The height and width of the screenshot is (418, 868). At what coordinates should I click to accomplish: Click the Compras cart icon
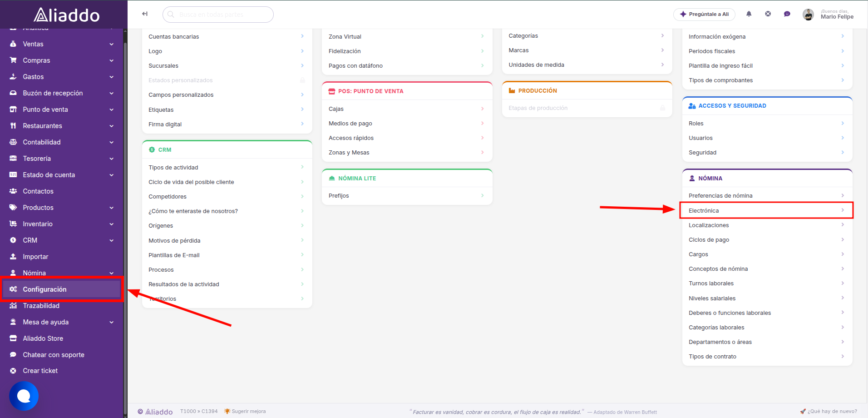13,60
